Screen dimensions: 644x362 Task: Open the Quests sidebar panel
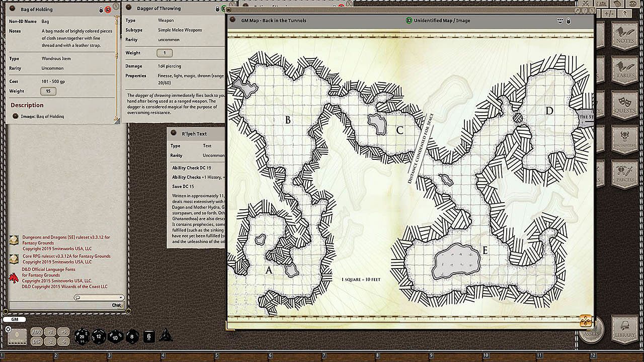click(625, 105)
